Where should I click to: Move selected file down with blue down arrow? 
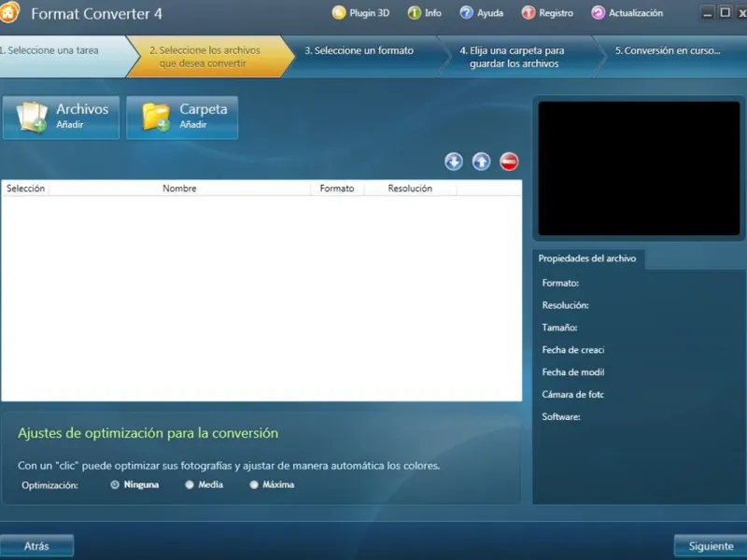(454, 161)
